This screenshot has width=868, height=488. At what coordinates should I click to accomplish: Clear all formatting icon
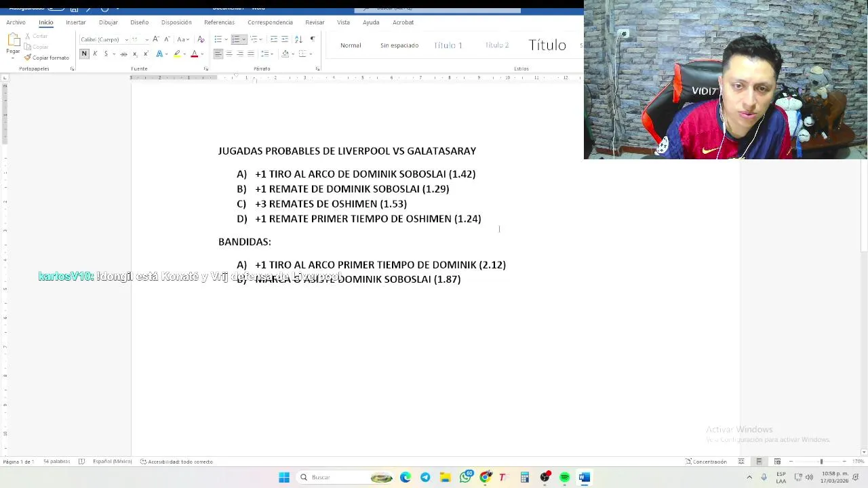tap(201, 39)
